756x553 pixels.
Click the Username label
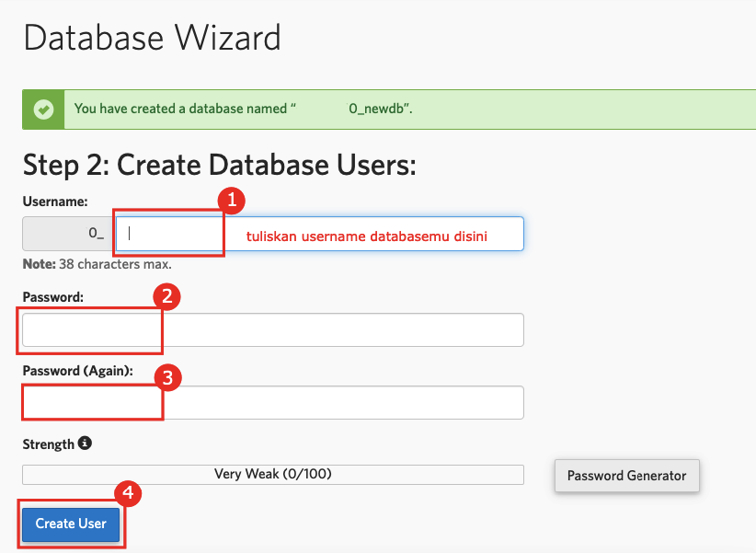coord(55,202)
